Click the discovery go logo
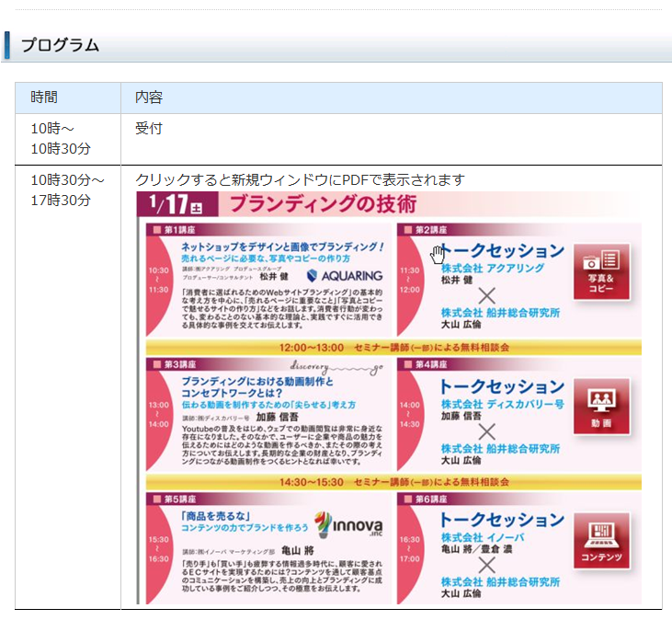The height and width of the screenshot is (620, 672). click(336, 367)
